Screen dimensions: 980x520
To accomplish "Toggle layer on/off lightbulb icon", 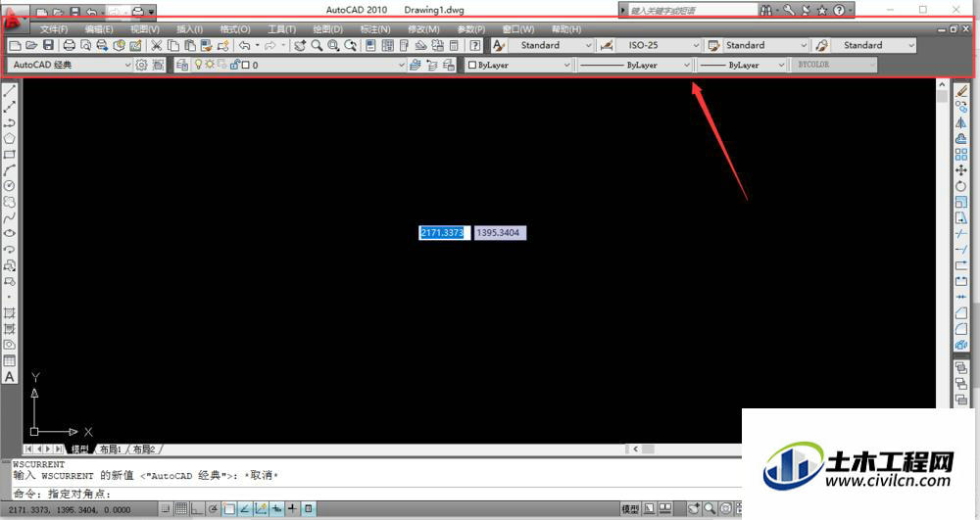I will 198,65.
